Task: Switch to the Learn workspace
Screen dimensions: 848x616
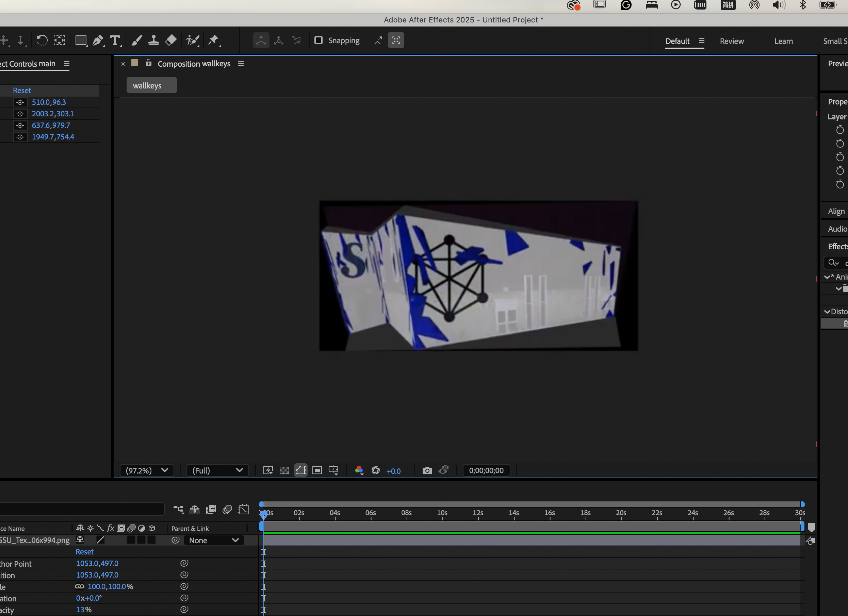Action: tap(783, 41)
